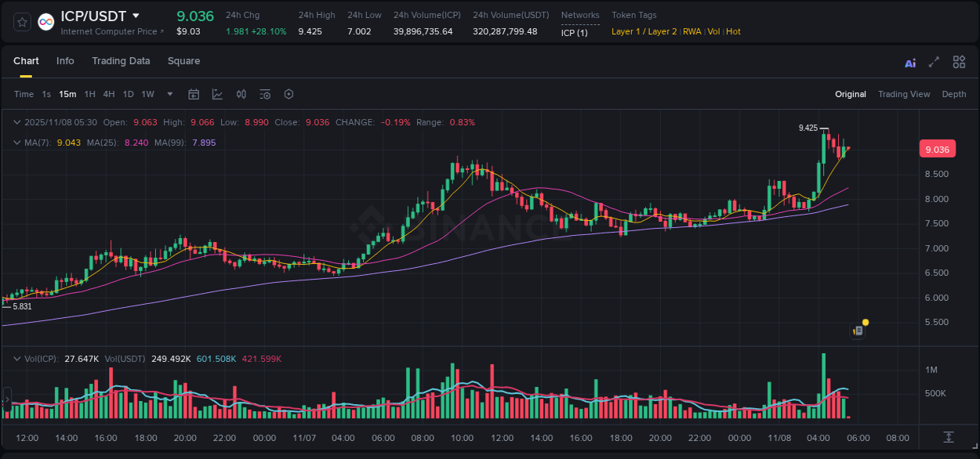Open the AI analysis feature

click(x=910, y=62)
